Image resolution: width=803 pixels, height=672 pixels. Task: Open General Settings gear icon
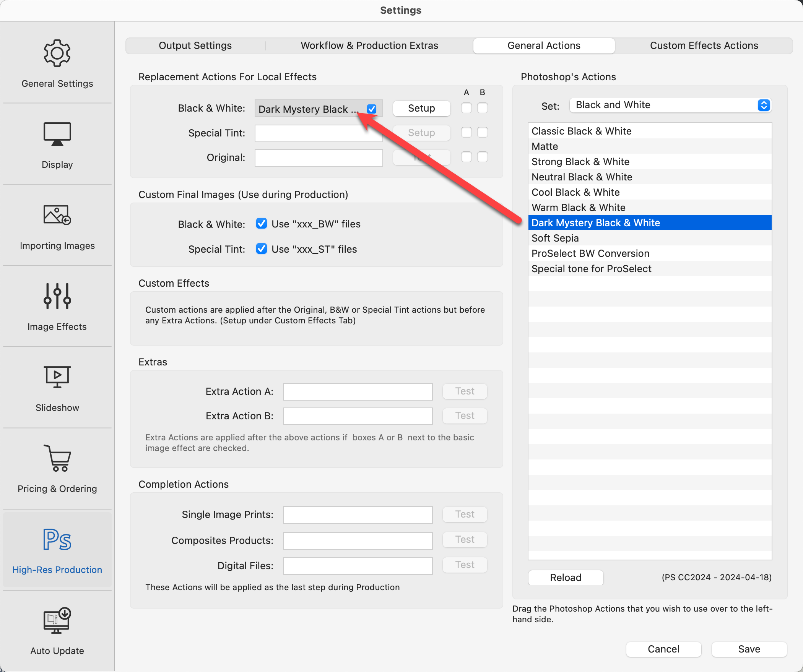tap(57, 54)
